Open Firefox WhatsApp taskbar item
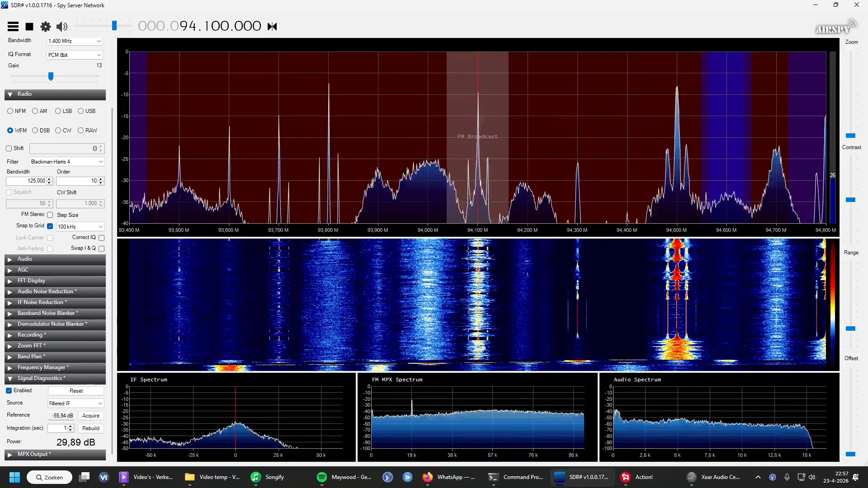The image size is (868, 488). [x=448, y=477]
